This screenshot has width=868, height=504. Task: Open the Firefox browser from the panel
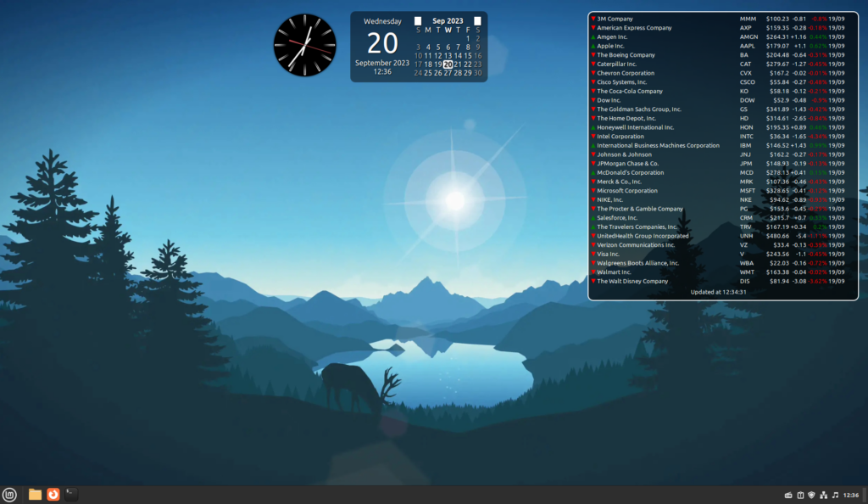pyautogui.click(x=53, y=495)
